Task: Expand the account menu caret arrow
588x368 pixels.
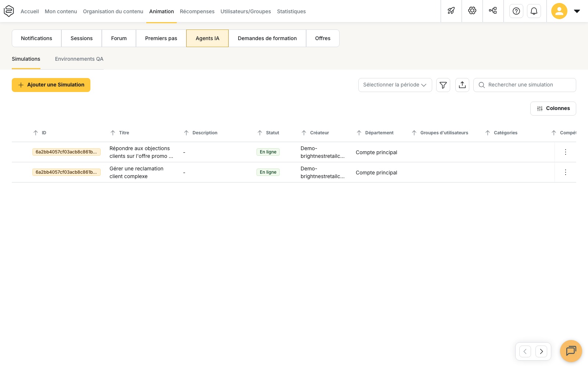Action: (577, 11)
